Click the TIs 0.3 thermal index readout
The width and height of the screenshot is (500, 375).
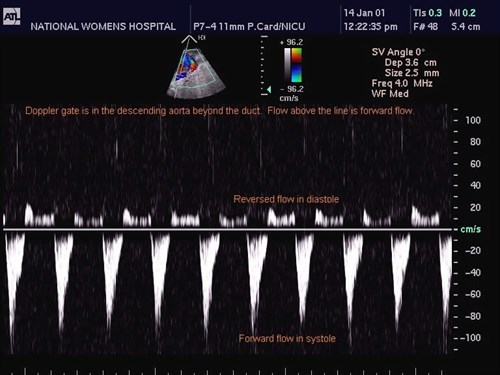click(x=427, y=13)
